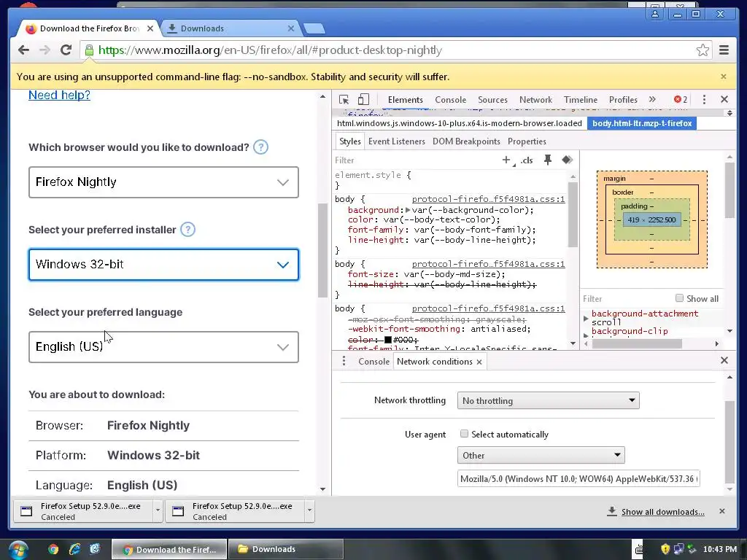Open options arrow for second canceled download

(309, 510)
